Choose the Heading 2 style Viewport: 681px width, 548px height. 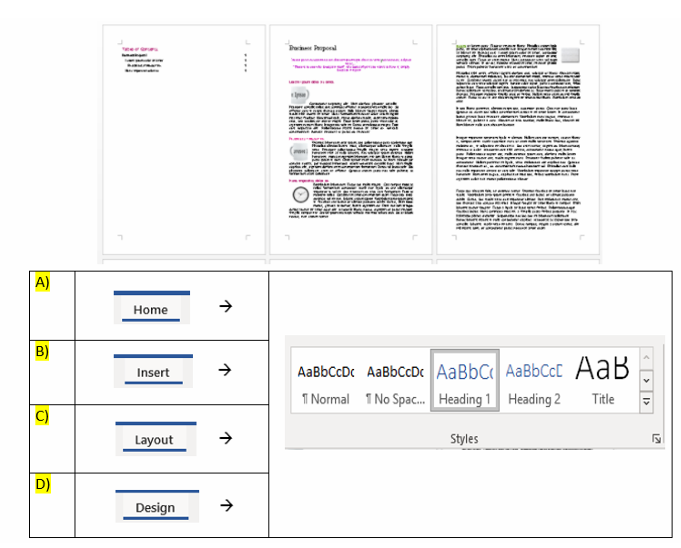click(x=534, y=380)
